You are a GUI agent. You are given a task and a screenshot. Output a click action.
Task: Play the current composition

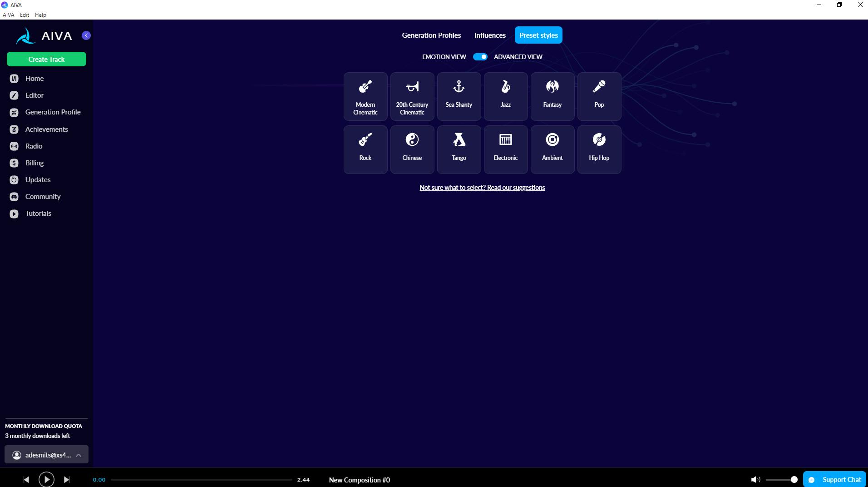coord(46,480)
